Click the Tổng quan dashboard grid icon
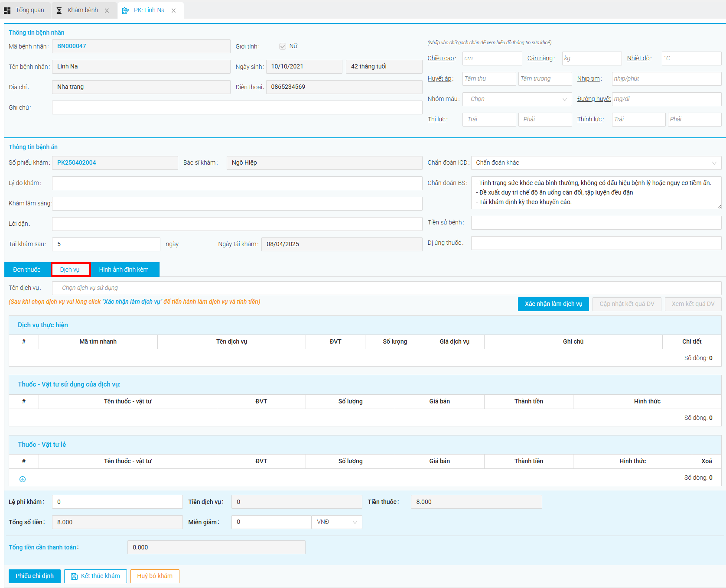 click(7, 10)
